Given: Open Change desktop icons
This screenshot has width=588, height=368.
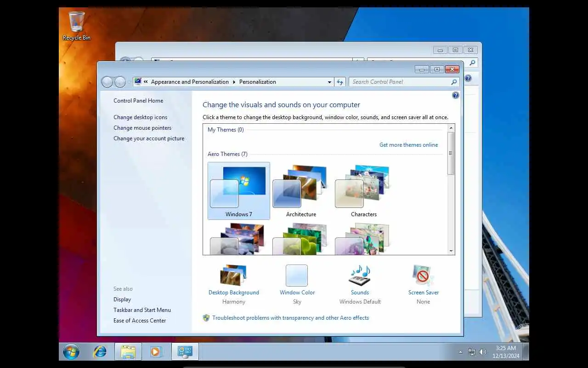Looking at the screenshot, I should click(141, 117).
